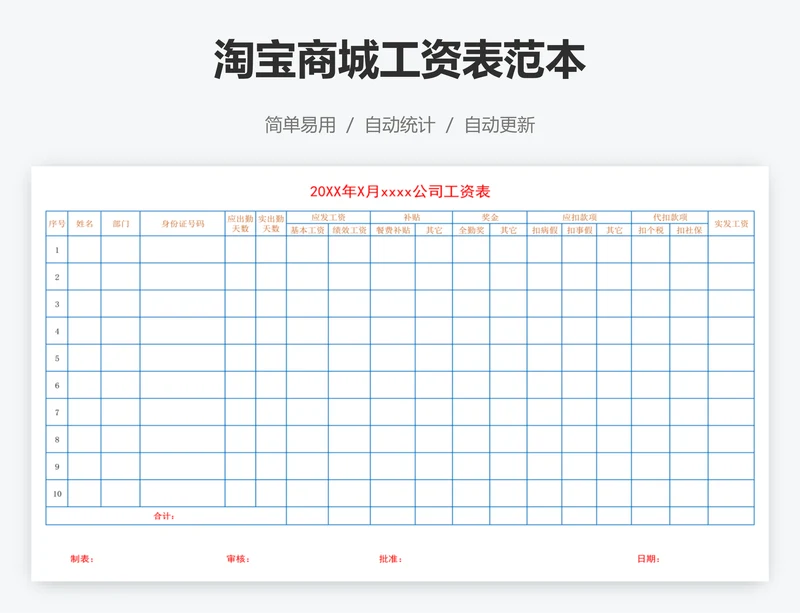Click the title 淘宝商城工资表范本
The height and width of the screenshot is (613, 800).
click(x=399, y=60)
